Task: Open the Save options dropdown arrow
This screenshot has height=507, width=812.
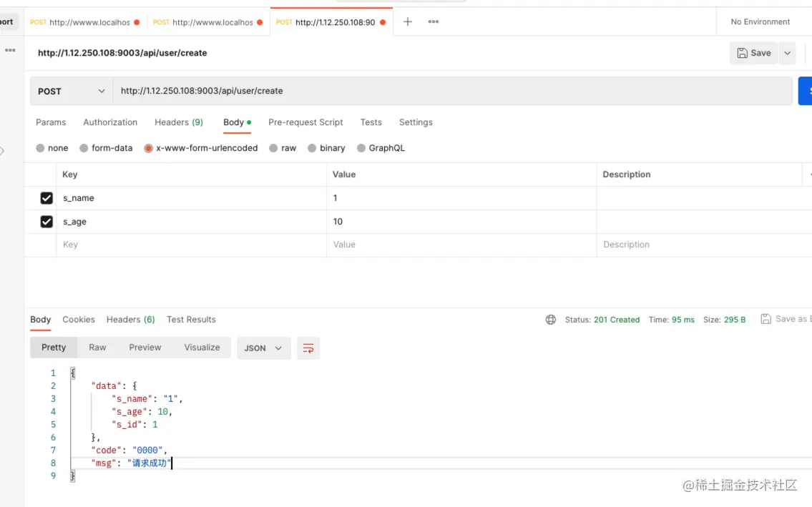Action: [787, 53]
